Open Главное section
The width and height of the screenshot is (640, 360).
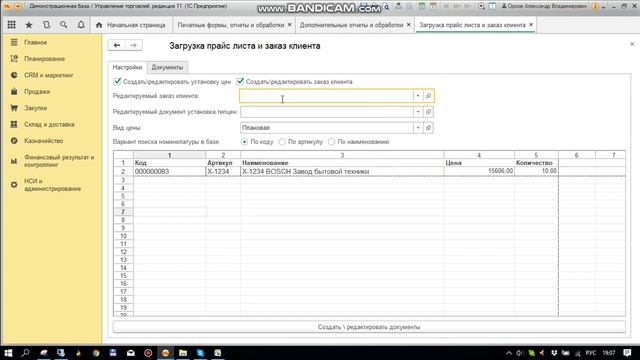(36, 42)
